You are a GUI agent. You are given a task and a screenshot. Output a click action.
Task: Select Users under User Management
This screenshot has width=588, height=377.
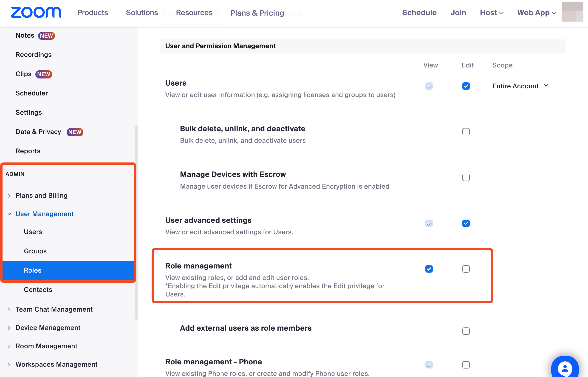click(33, 232)
